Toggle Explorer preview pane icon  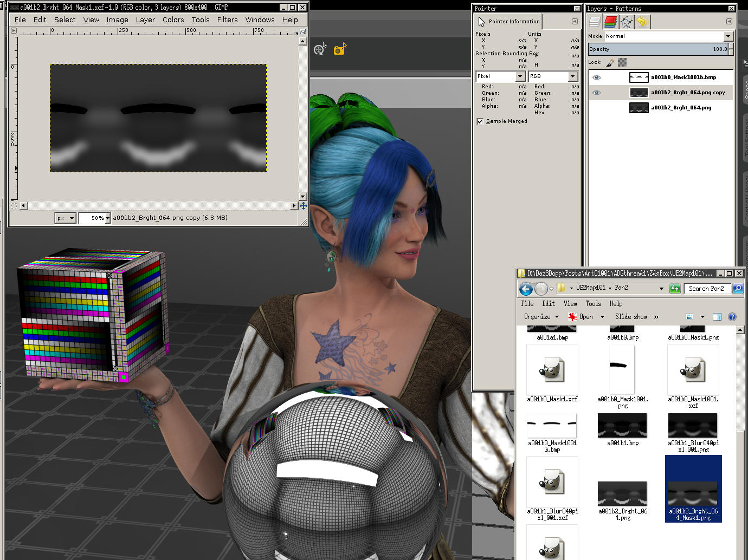pyautogui.click(x=717, y=317)
